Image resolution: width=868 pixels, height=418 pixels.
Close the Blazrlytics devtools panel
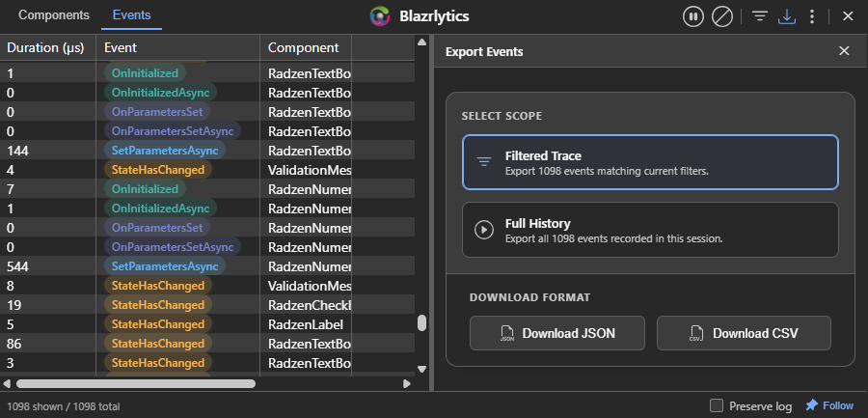tap(848, 16)
